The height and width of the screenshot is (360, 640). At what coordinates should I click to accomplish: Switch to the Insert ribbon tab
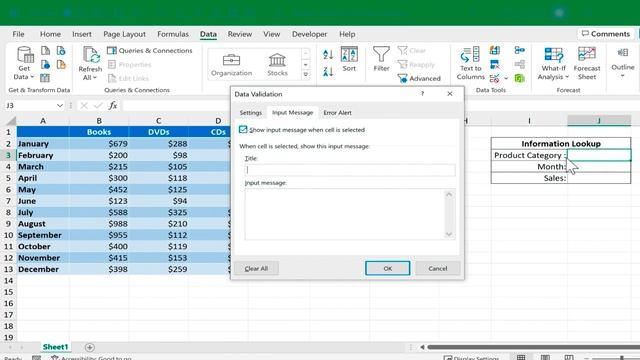click(x=82, y=34)
